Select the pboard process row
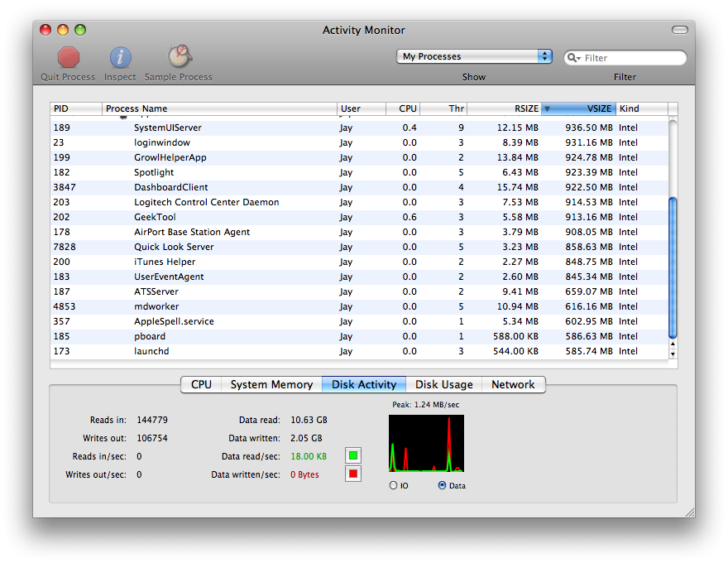728x563 pixels. [x=359, y=336]
